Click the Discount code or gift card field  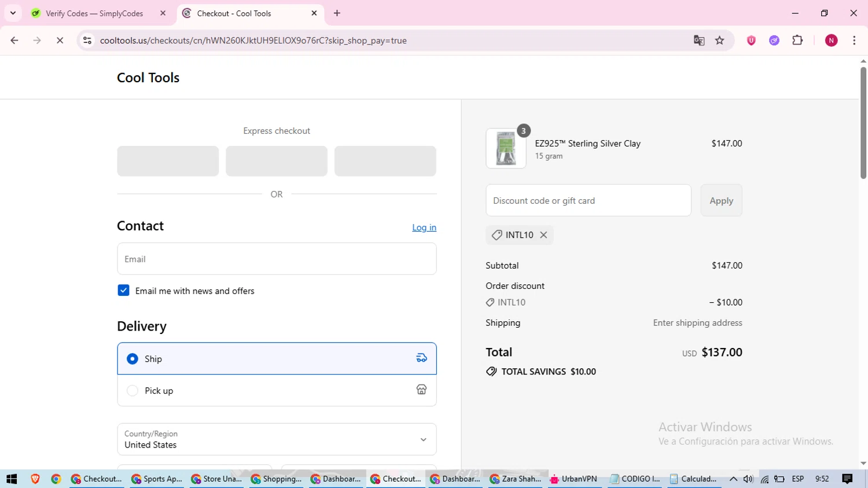(x=589, y=200)
